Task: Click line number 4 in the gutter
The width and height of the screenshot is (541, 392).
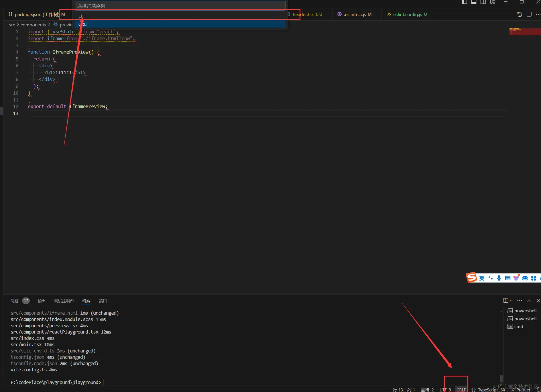Action: 17,52
